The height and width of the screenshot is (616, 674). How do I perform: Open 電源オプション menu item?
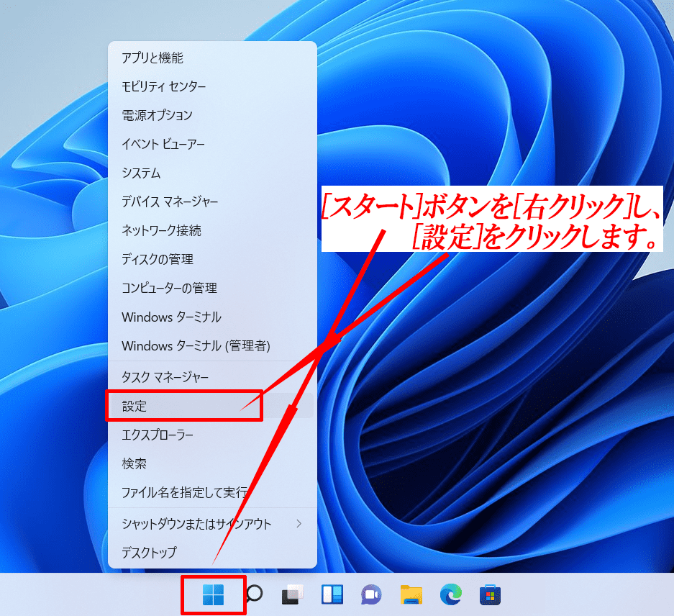pyautogui.click(x=158, y=115)
